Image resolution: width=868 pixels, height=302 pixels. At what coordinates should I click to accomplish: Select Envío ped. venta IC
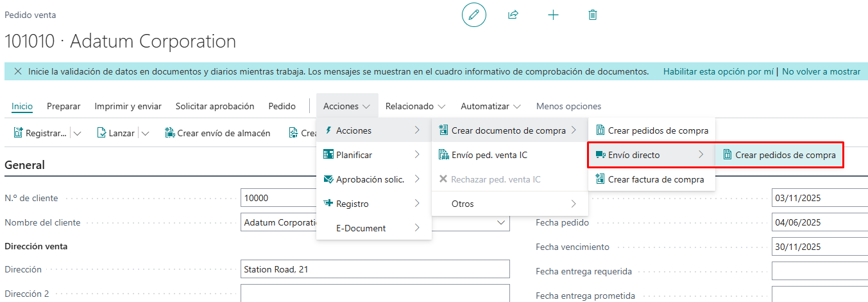click(x=509, y=155)
